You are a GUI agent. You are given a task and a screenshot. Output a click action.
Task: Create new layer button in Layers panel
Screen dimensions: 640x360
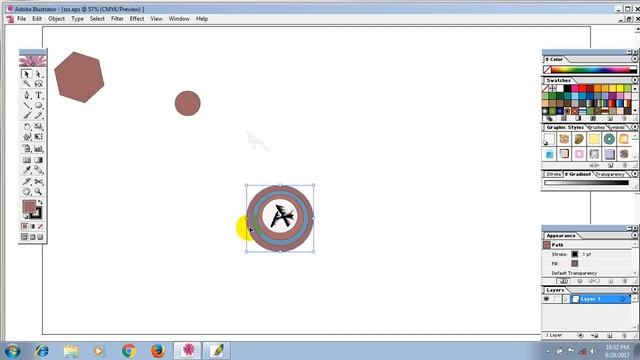click(x=609, y=336)
